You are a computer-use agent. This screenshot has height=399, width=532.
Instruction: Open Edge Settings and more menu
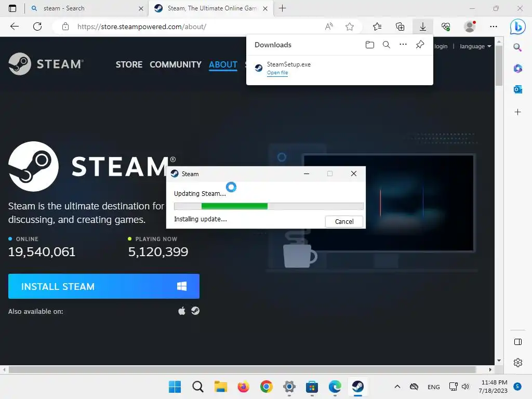coord(494,26)
